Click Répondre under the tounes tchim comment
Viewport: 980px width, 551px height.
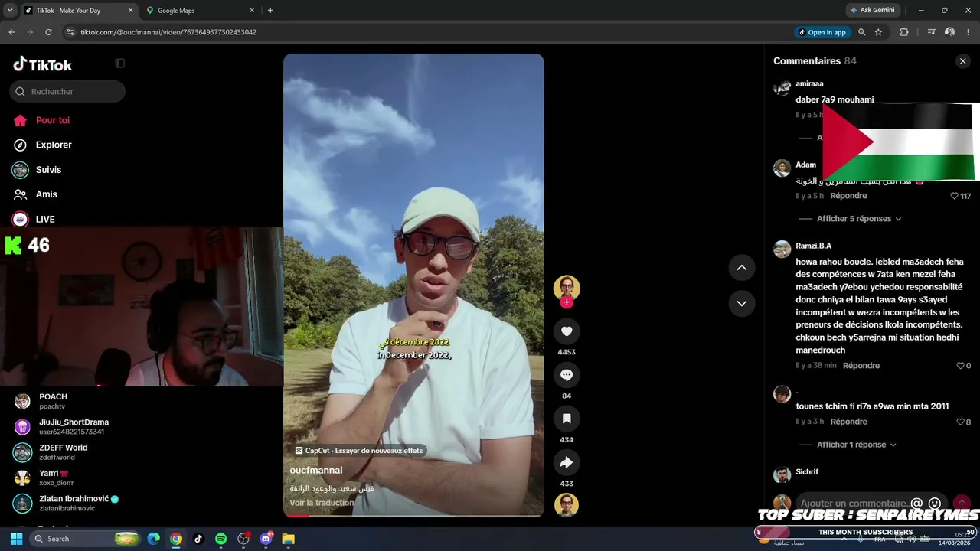pos(848,422)
